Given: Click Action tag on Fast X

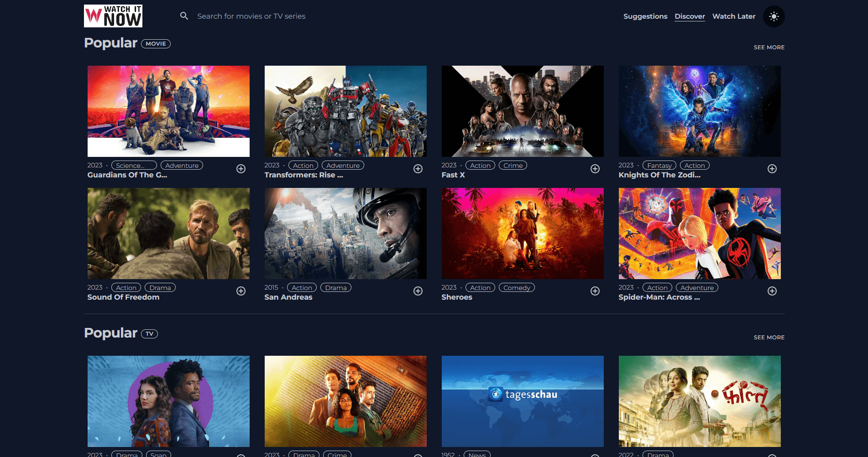Looking at the screenshot, I should (x=480, y=166).
